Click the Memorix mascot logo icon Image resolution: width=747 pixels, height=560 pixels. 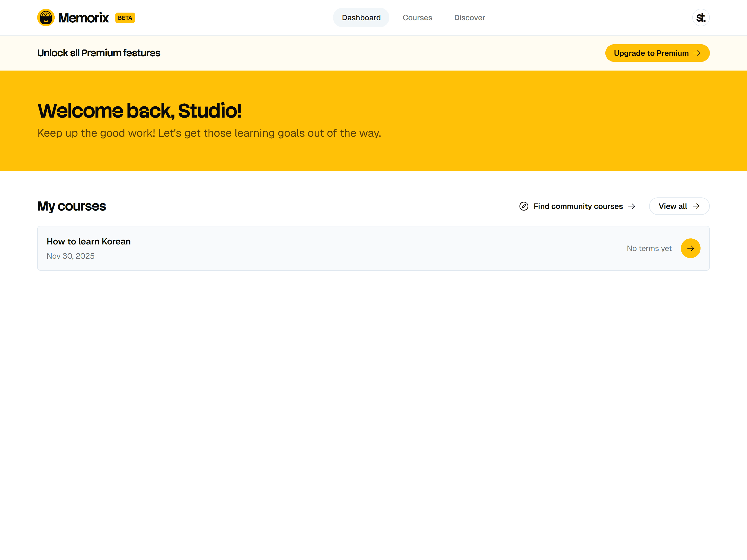click(x=46, y=17)
